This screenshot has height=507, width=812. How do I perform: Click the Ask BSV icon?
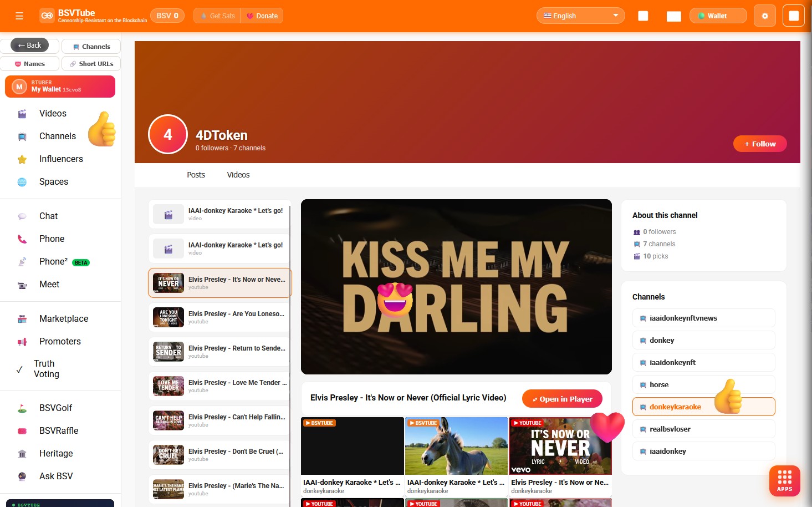[22, 476]
